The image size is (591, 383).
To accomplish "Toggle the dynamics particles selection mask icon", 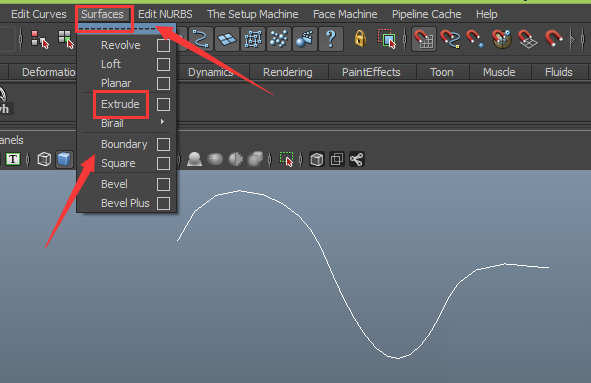I will pos(279,39).
